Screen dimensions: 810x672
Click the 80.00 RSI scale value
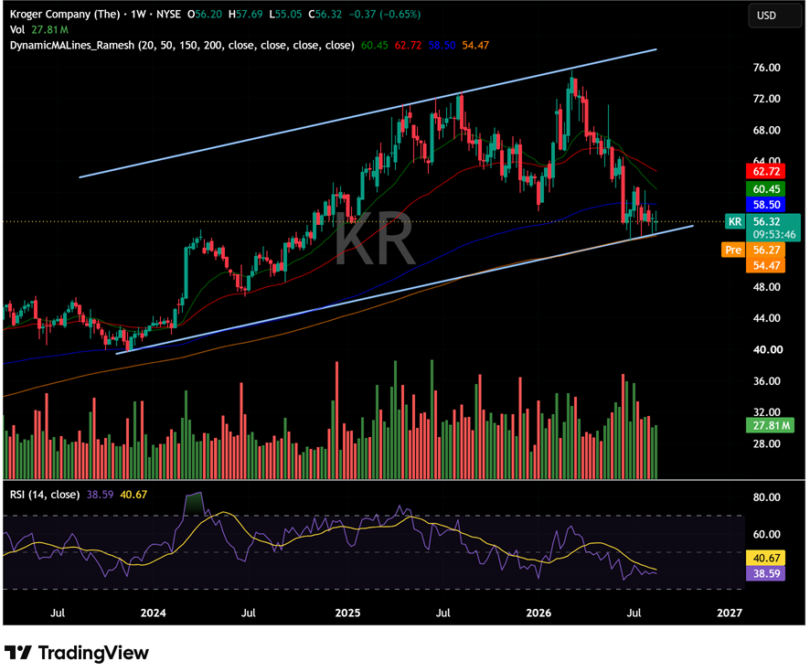[x=767, y=497]
